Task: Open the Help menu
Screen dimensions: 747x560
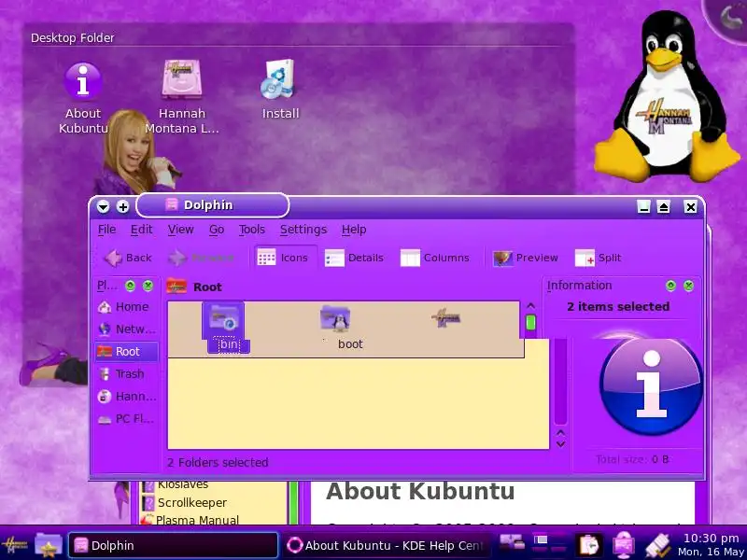Action: click(354, 230)
